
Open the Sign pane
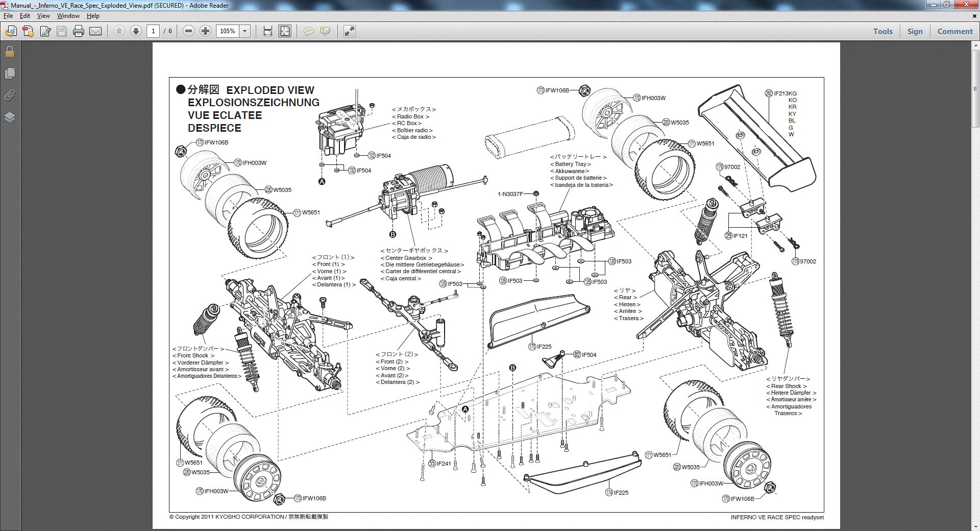pos(915,31)
